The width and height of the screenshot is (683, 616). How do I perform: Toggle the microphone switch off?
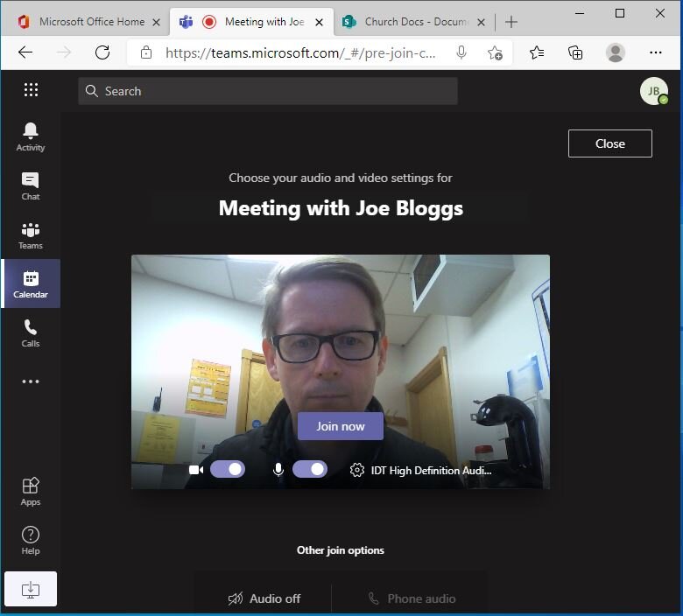(310, 469)
